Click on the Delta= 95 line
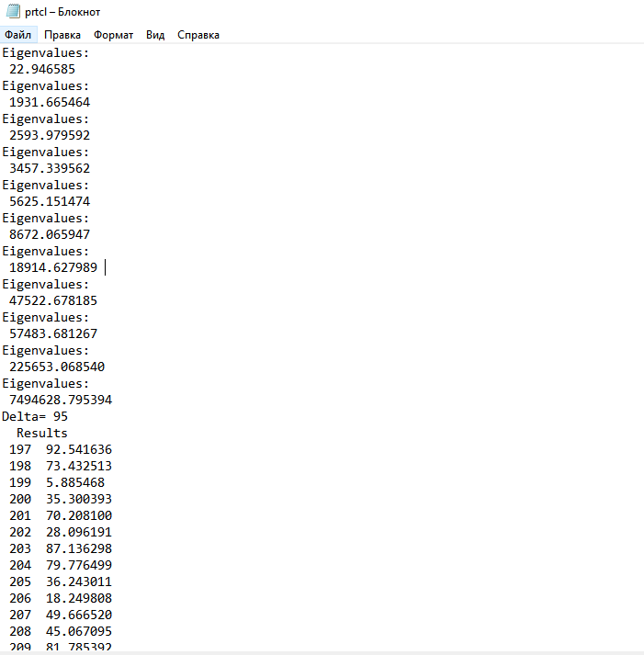 [35, 416]
